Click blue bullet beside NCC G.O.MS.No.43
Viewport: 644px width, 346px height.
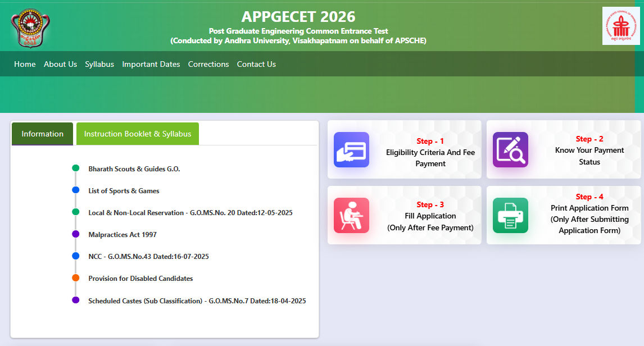coord(75,256)
